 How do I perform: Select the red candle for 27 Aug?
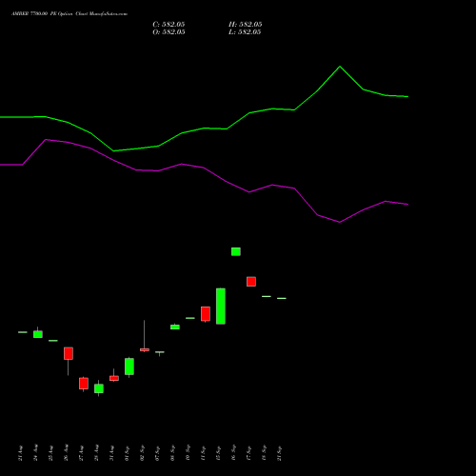click(84, 384)
